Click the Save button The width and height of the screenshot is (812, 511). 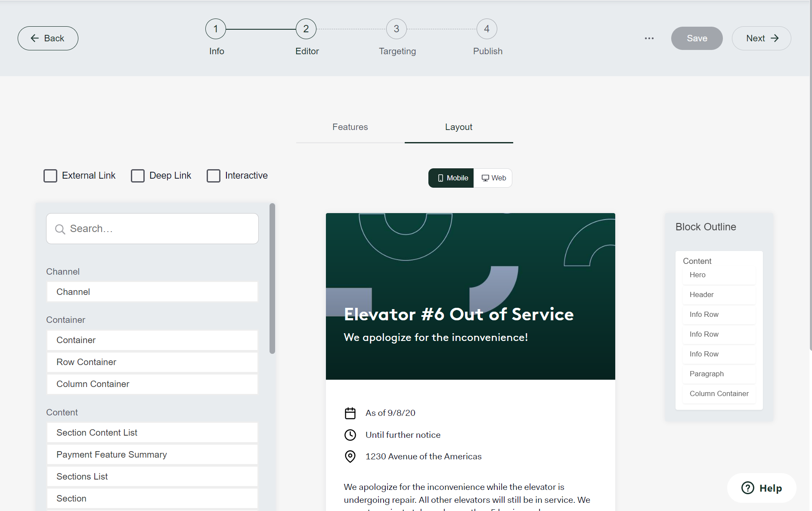click(x=697, y=38)
